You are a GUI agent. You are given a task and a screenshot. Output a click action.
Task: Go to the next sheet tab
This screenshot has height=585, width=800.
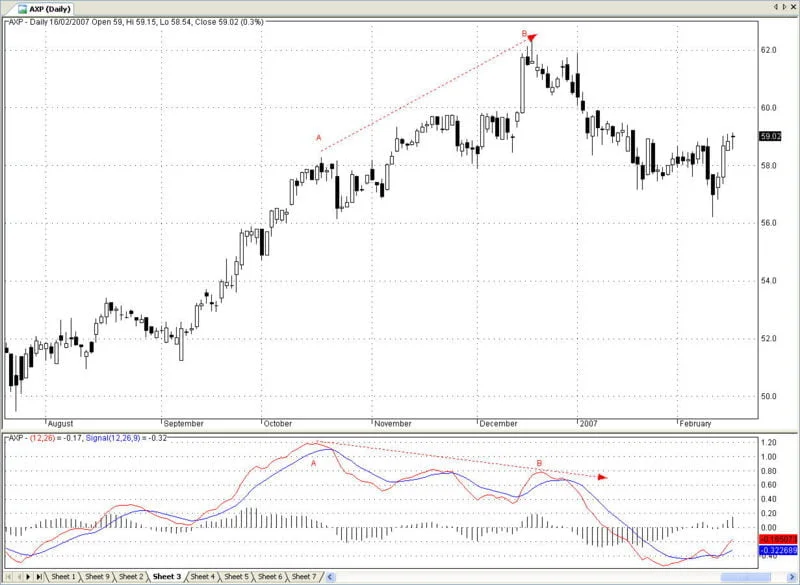click(29, 577)
